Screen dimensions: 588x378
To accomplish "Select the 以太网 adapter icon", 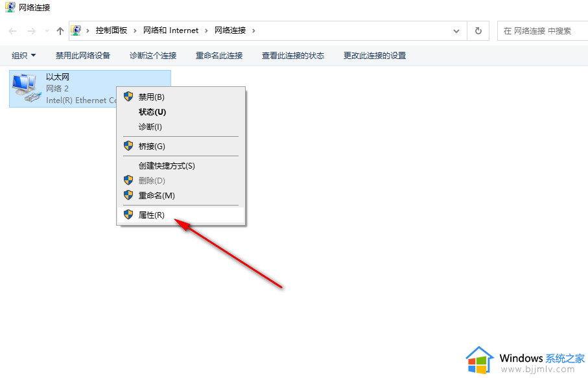I will [x=26, y=88].
